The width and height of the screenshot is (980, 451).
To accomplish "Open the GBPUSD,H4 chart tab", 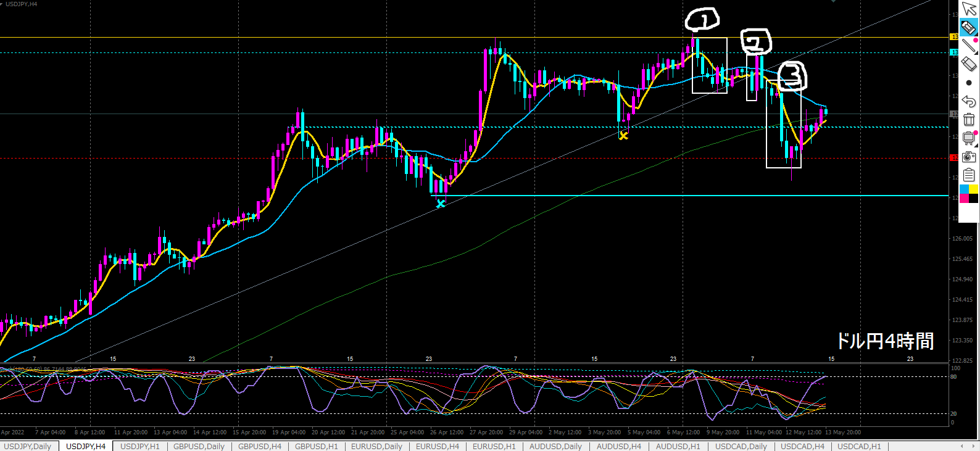I will pyautogui.click(x=260, y=446).
